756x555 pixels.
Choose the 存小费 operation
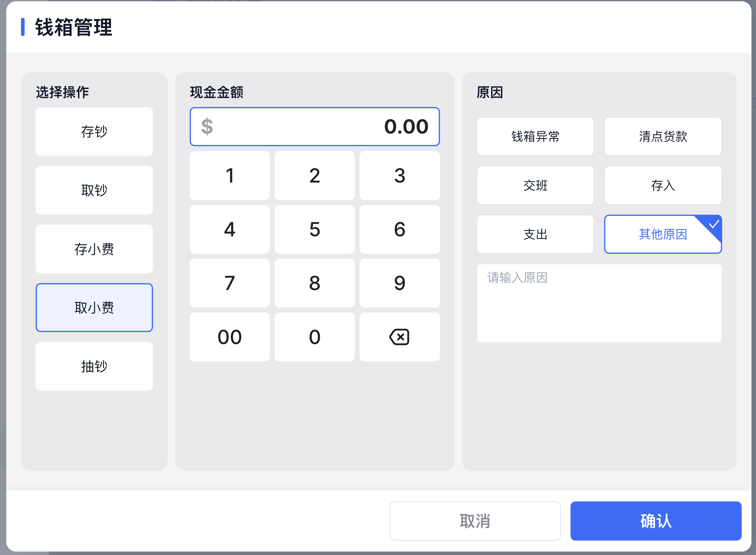click(94, 249)
